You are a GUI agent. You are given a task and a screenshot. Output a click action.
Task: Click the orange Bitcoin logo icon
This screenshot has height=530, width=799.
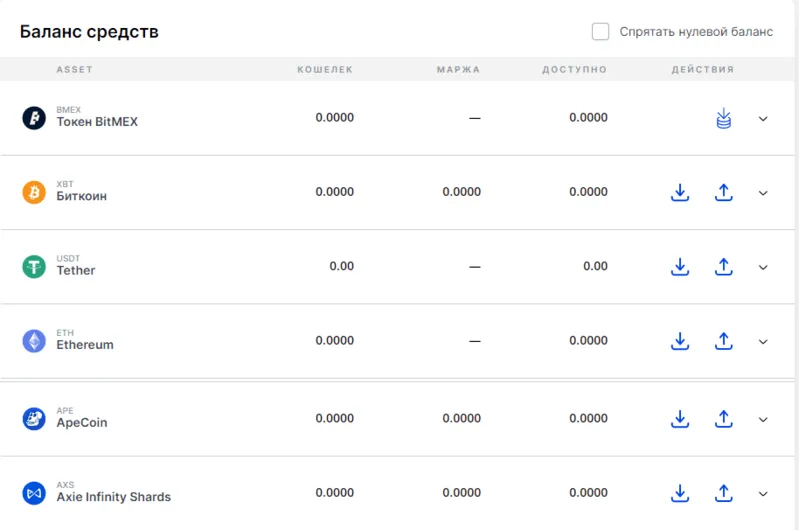34,192
